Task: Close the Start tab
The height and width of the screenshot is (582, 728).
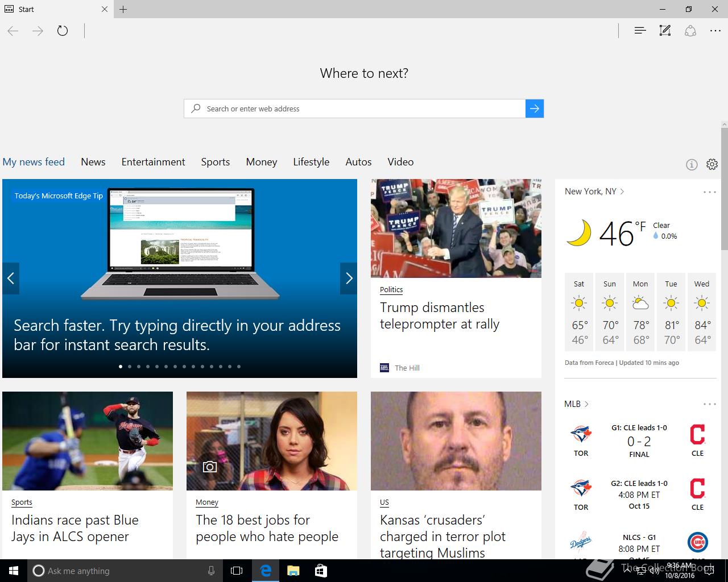Action: click(105, 9)
